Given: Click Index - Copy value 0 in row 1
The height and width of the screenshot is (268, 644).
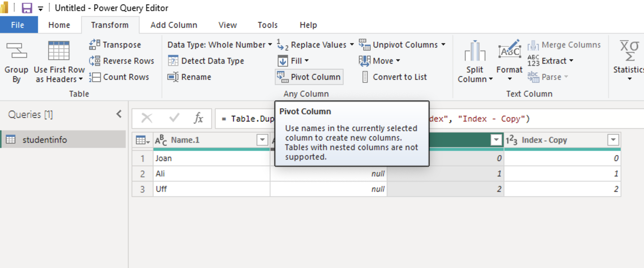Looking at the screenshot, I should pyautogui.click(x=562, y=158).
